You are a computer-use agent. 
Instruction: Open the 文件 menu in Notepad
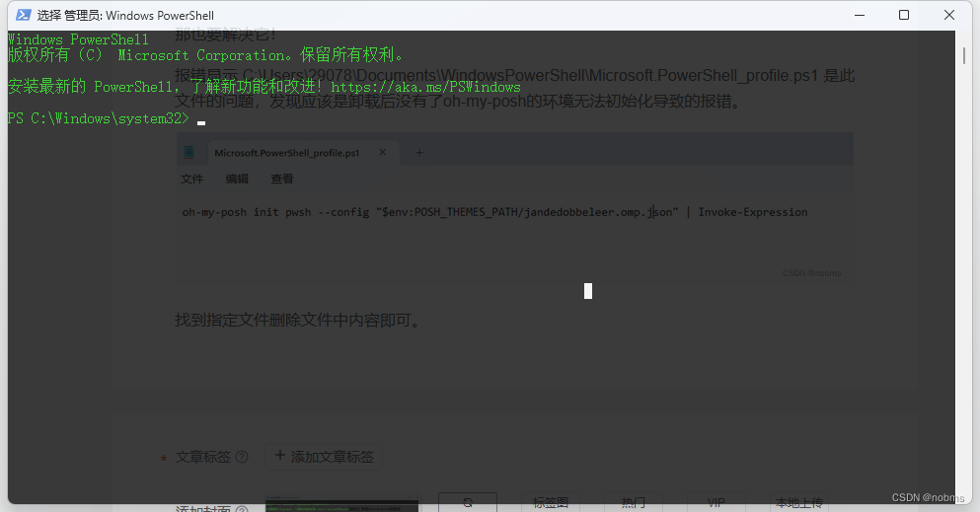click(x=191, y=180)
